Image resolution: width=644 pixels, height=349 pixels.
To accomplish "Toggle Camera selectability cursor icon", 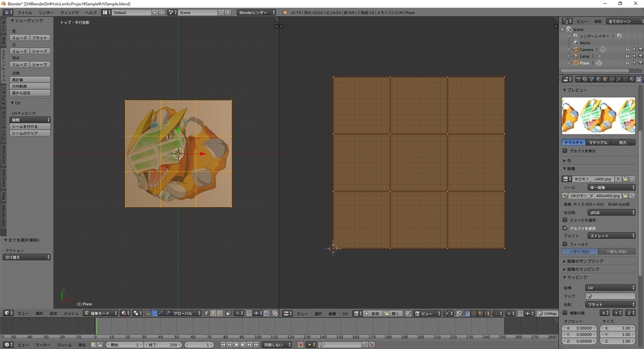I will (x=634, y=50).
